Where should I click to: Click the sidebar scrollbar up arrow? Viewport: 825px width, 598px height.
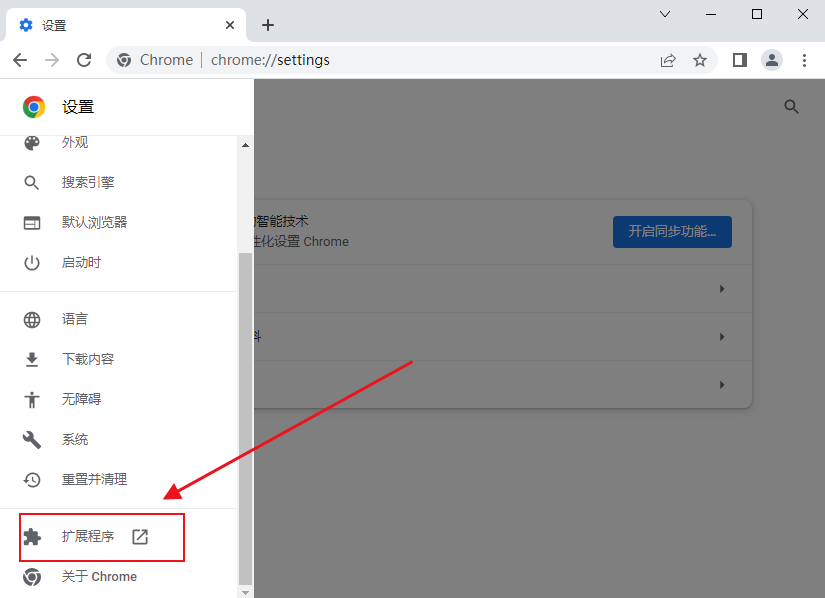click(245, 145)
